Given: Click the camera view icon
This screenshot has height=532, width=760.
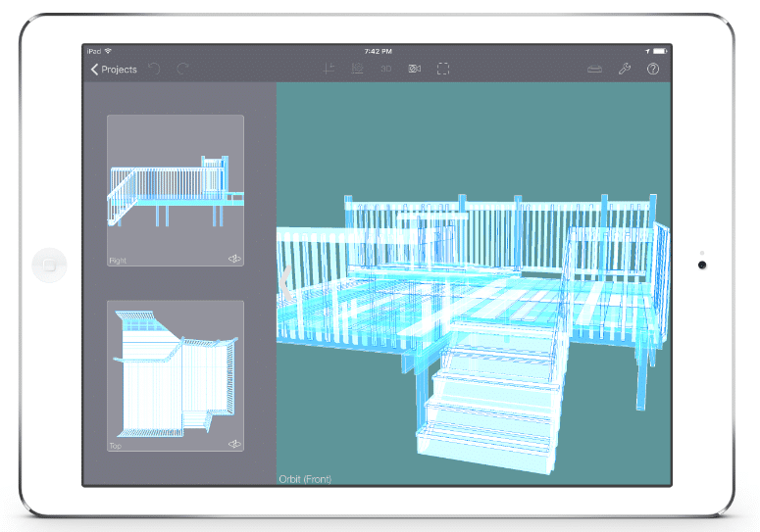Looking at the screenshot, I should pyautogui.click(x=415, y=69).
